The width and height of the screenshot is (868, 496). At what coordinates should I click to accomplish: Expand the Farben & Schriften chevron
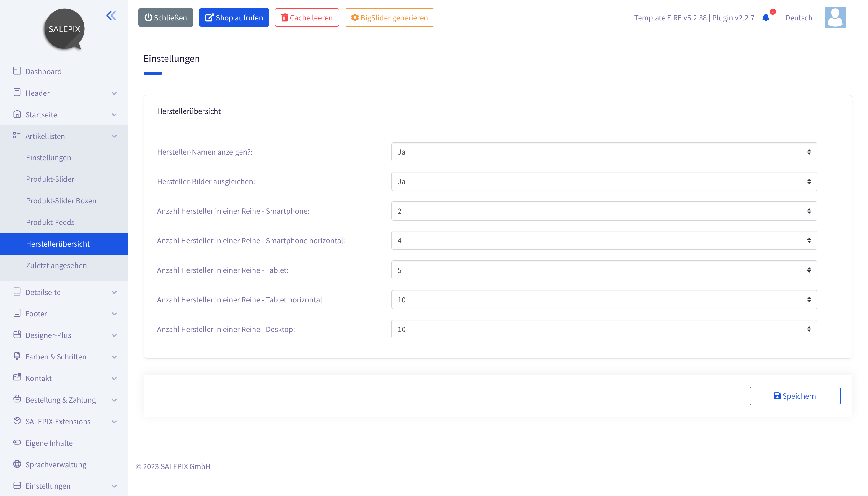tap(114, 357)
